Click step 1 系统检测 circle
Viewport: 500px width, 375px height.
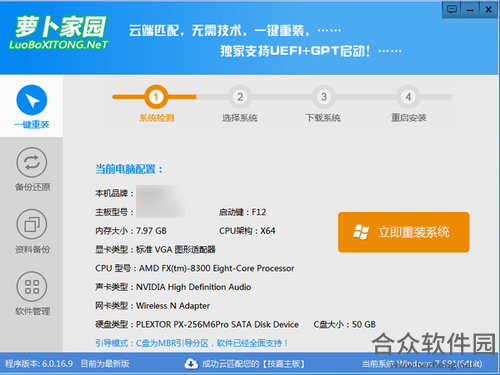click(156, 97)
